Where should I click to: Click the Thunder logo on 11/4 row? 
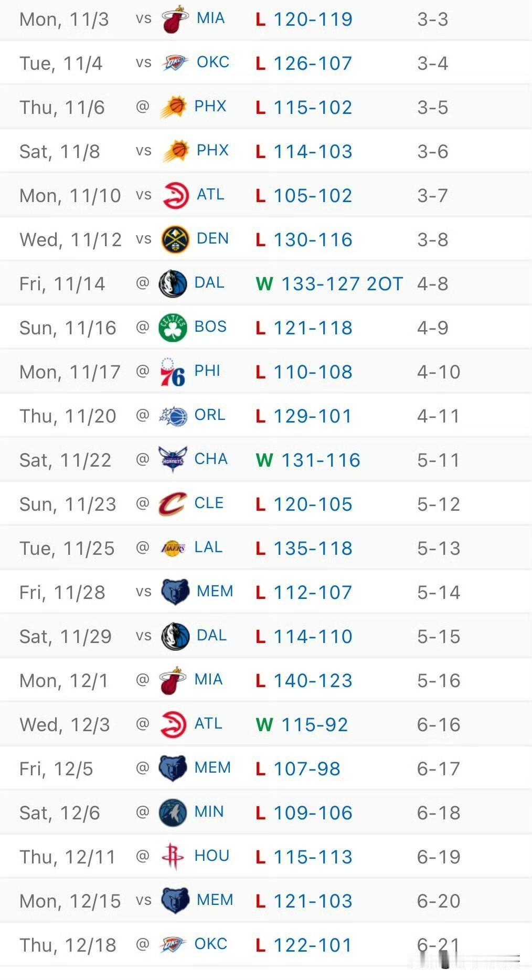(x=175, y=63)
